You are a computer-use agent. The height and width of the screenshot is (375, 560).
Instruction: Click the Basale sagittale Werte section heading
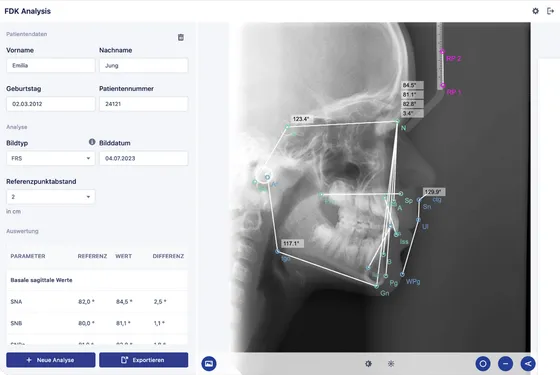pyautogui.click(x=41, y=280)
